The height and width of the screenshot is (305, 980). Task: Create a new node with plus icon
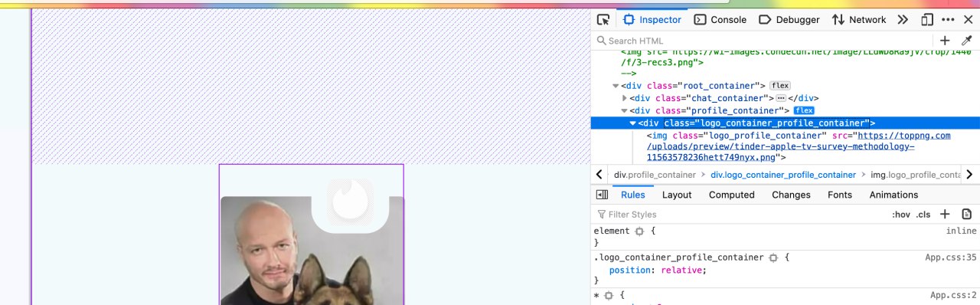coord(945,41)
